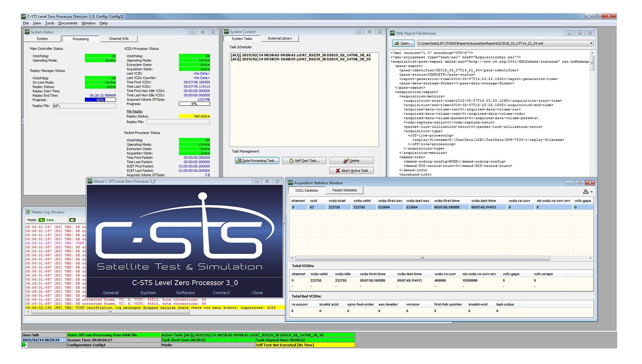Image resolution: width=642 pixels, height=364 pixels.
Task: Switch to the Channel Info tab
Action: 119,39
